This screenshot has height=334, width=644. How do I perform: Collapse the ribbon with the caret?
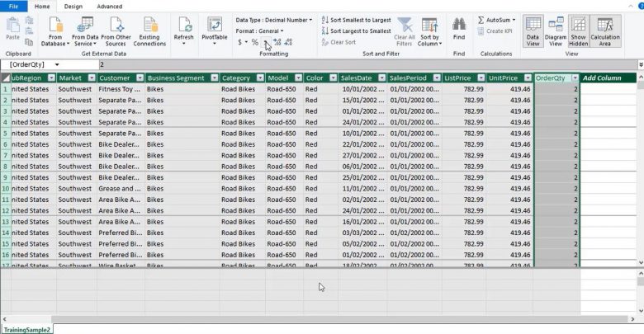click(x=631, y=6)
